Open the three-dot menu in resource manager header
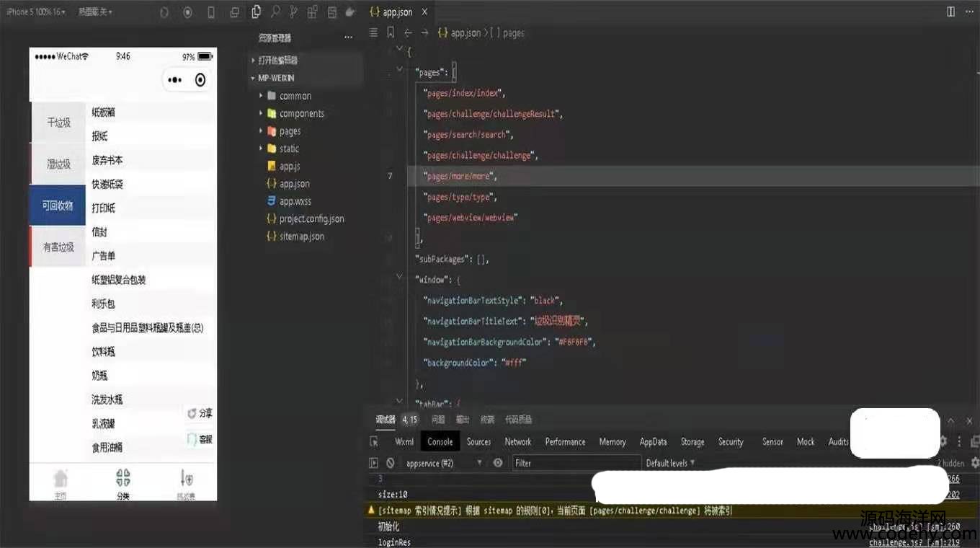Image resolution: width=980 pixels, height=548 pixels. (x=349, y=37)
